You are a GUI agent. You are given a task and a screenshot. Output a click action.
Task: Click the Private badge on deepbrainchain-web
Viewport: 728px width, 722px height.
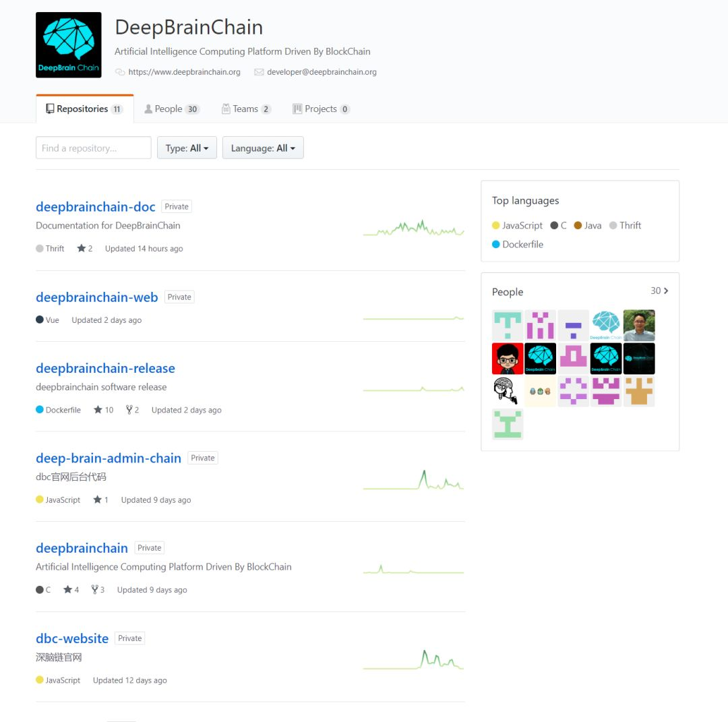click(179, 297)
